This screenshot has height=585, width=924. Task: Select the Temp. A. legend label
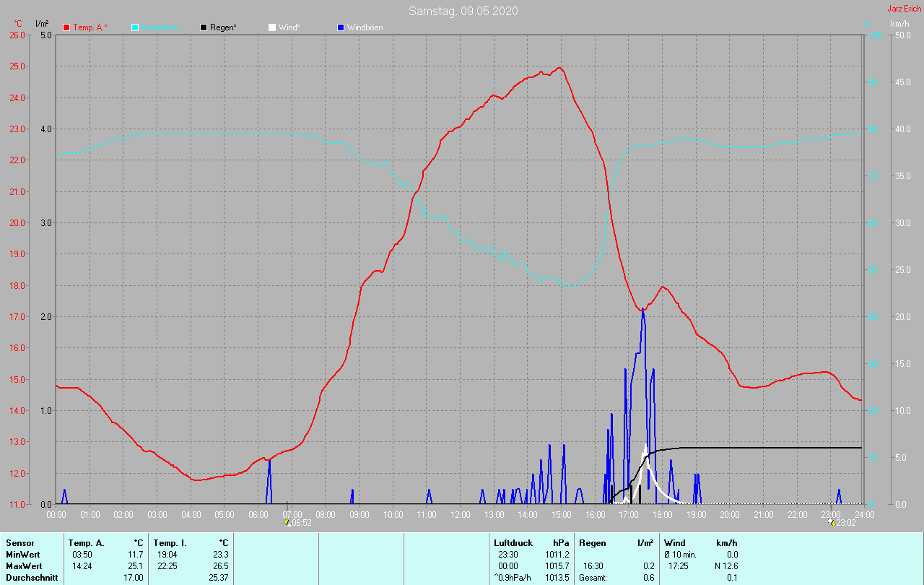click(90, 27)
